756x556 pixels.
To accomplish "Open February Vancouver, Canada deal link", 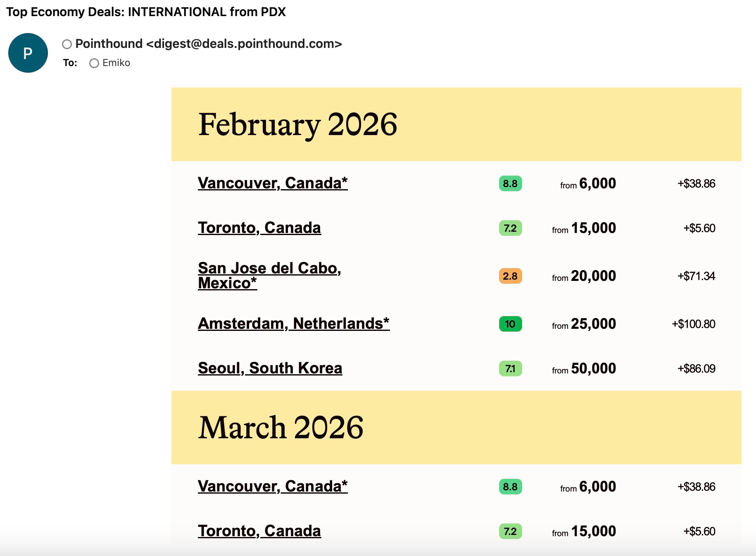I will 273,183.
